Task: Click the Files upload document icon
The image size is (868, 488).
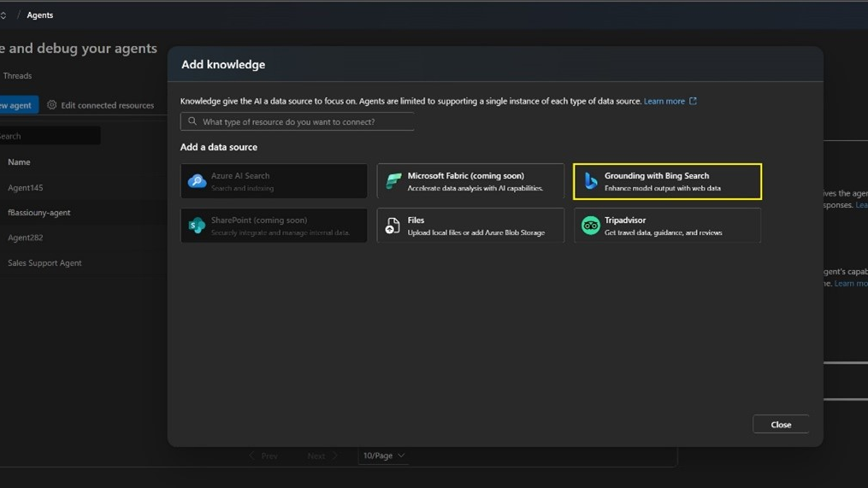Action: [393, 225]
